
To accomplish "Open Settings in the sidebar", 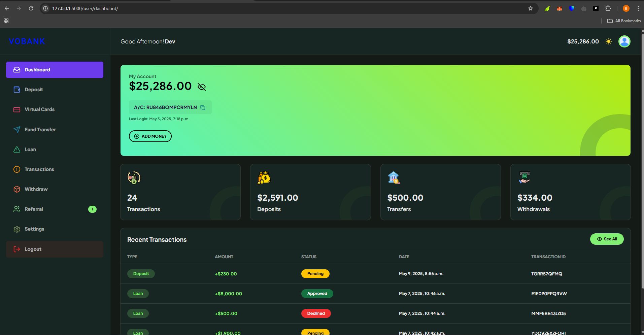I will coord(55,229).
